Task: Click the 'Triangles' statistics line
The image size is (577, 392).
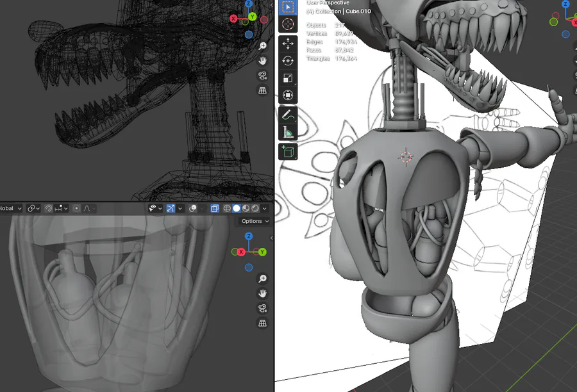Action: point(331,58)
